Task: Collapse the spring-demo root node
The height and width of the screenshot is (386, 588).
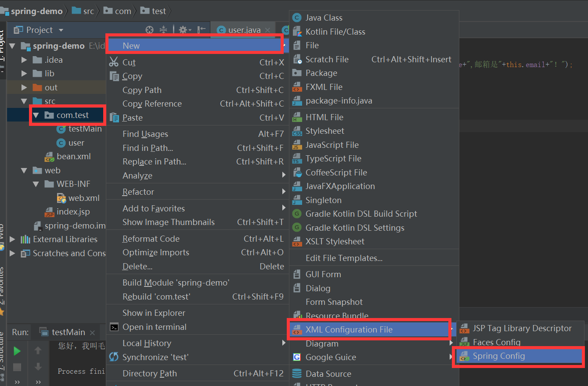Action: 12,46
